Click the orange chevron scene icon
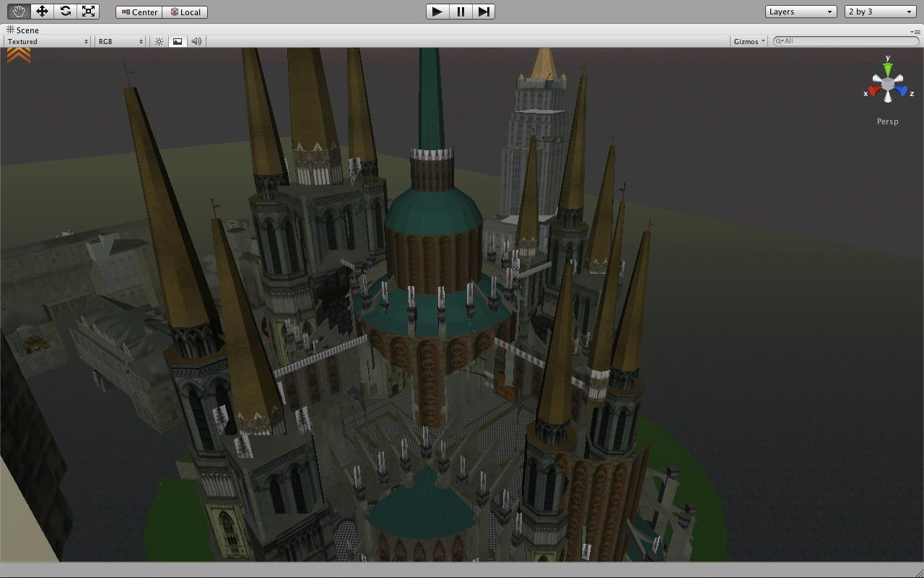The width and height of the screenshot is (924, 578). [x=19, y=56]
